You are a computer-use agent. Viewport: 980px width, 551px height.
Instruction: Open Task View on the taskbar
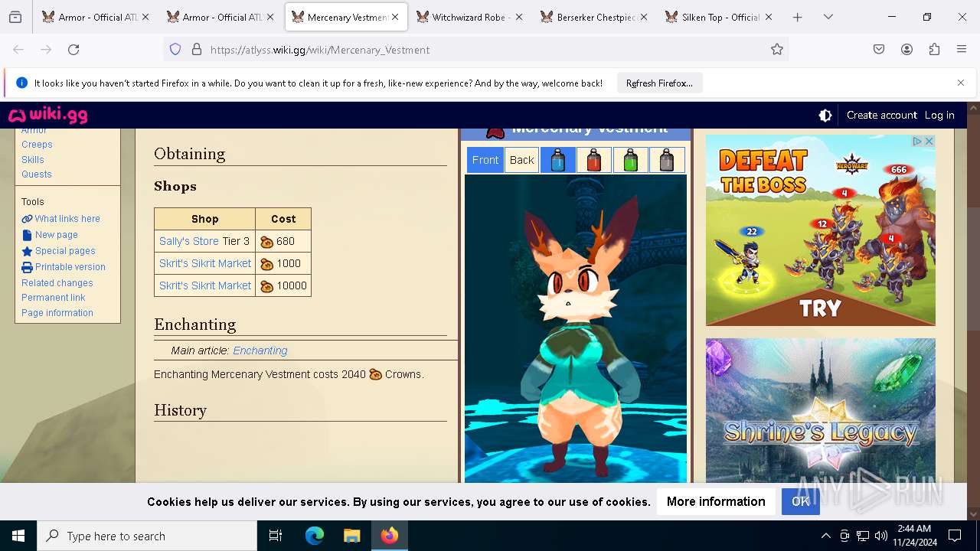(x=276, y=536)
